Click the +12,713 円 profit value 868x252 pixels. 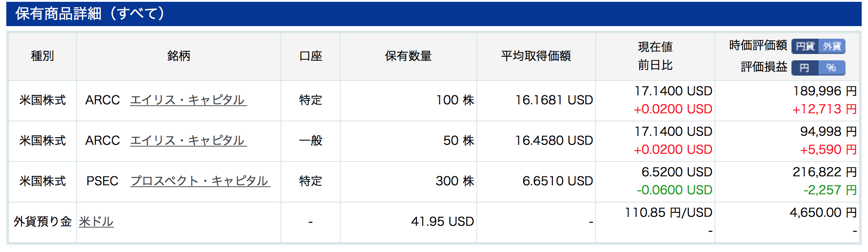pos(824,109)
